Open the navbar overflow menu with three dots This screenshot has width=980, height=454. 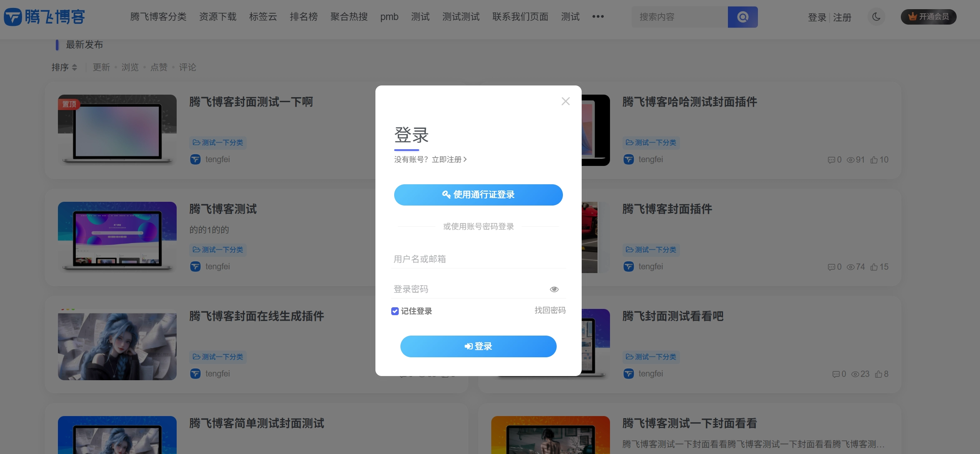pyautogui.click(x=598, y=17)
